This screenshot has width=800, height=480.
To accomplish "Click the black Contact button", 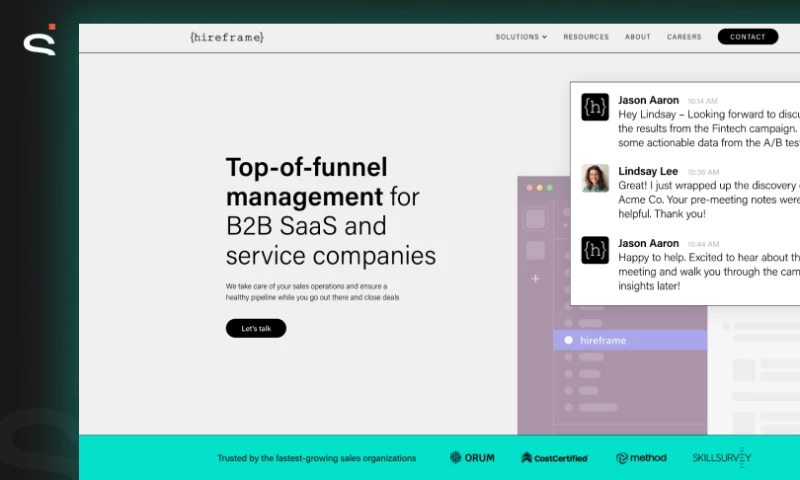I will 747,37.
